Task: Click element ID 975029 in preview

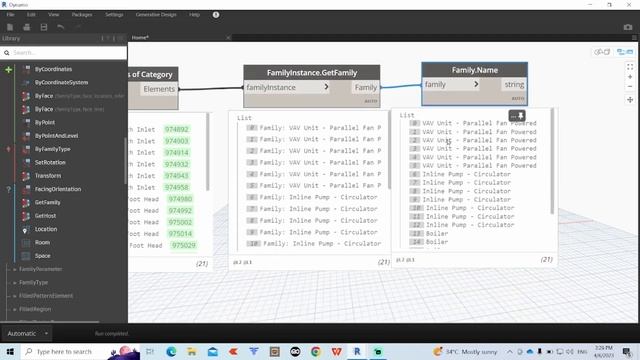Action: coord(184,245)
